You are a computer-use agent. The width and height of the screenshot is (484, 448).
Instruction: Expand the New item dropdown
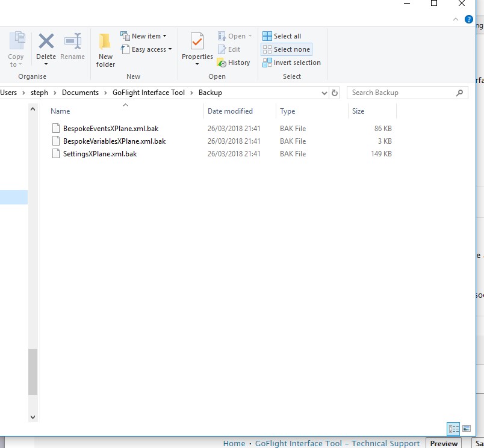point(143,36)
